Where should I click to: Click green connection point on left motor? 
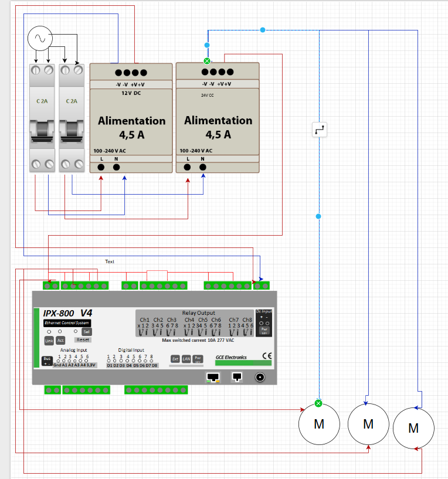[x=318, y=403]
